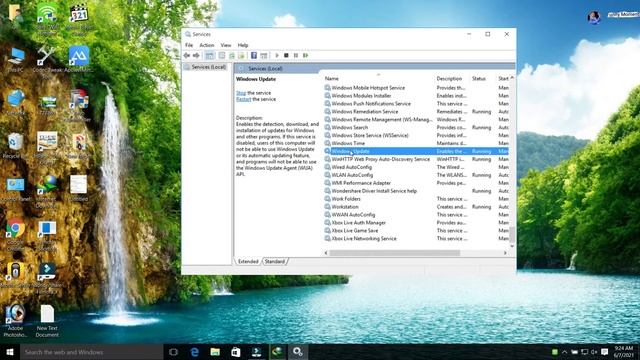Select WWAN AutoConfig row
The image size is (640, 360).
click(x=416, y=215)
